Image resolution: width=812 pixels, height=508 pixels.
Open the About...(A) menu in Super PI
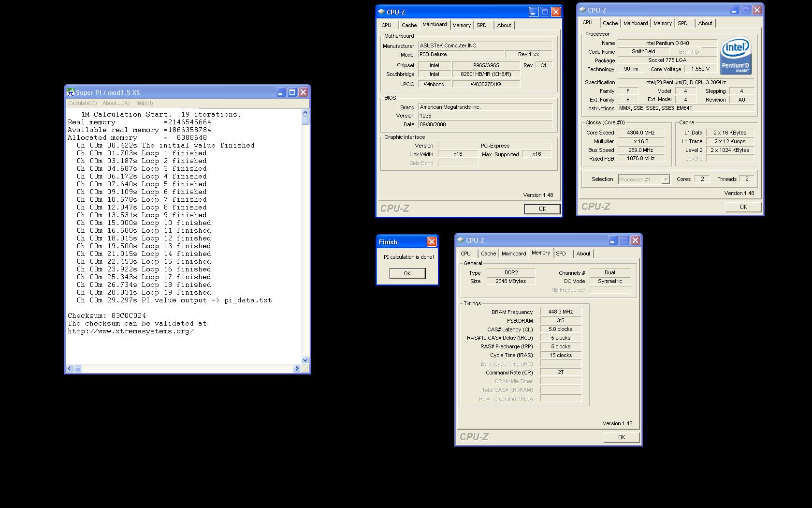(x=116, y=103)
